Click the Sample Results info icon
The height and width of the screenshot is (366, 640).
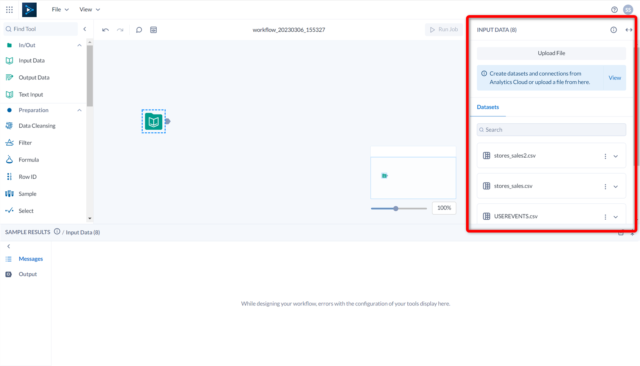57,232
